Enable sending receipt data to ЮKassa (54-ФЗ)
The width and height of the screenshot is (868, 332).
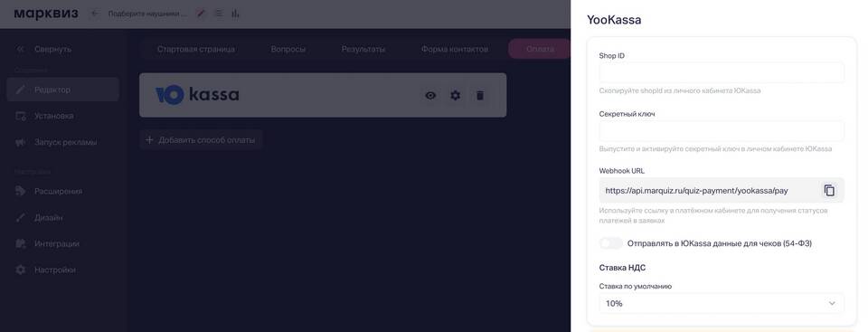[611, 243]
